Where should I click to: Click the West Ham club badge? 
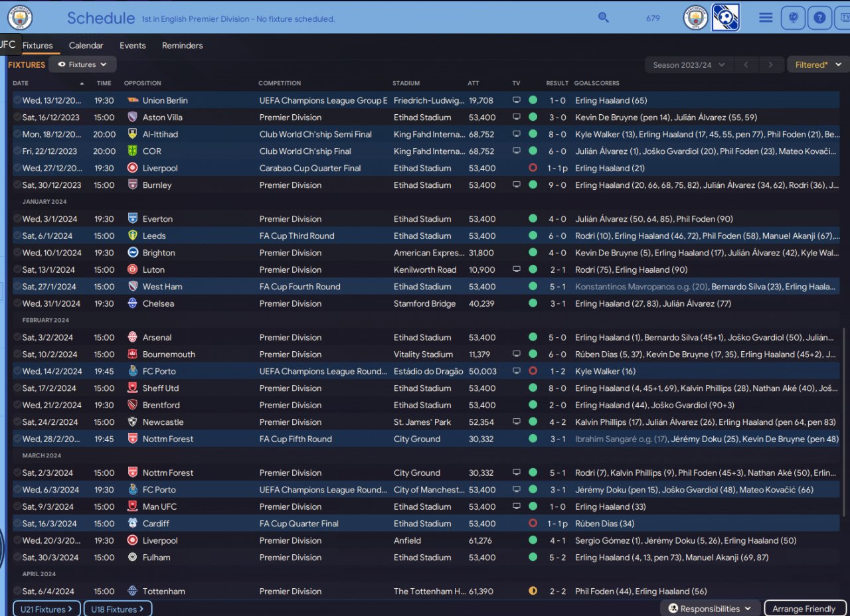133,287
